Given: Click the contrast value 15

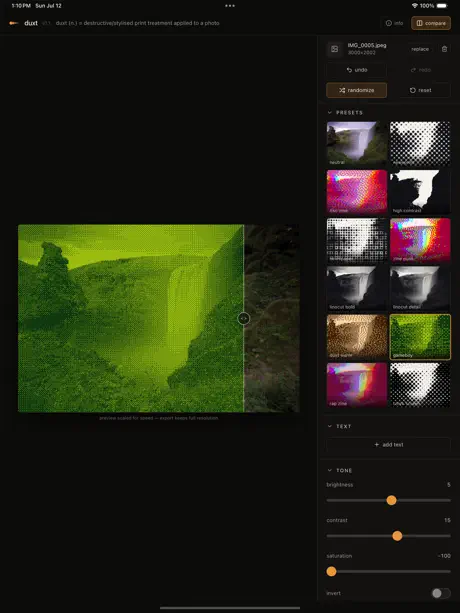Looking at the screenshot, I should point(447,520).
